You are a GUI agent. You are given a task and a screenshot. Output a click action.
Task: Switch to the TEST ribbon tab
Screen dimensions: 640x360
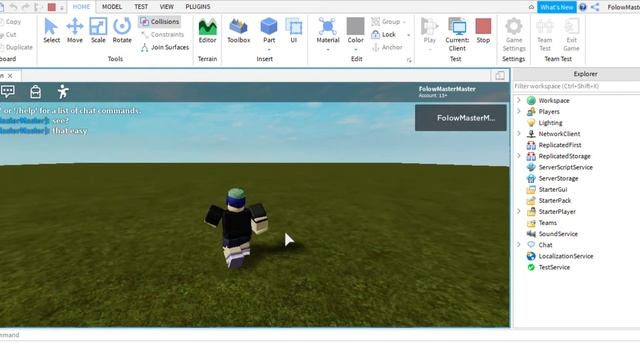[x=141, y=7]
